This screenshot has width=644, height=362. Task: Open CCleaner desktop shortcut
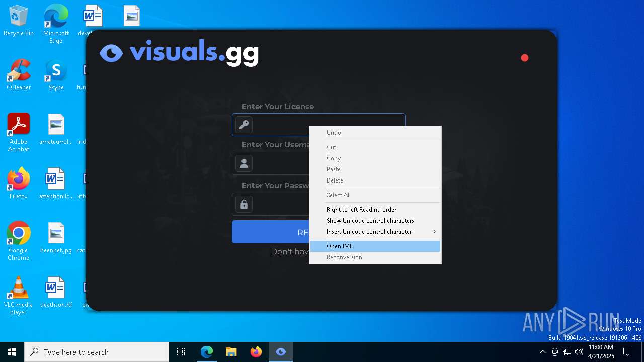(x=19, y=75)
